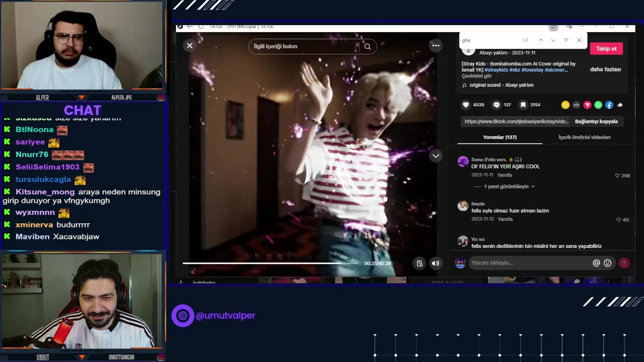Screen dimensions: 644x362
Task: Click the Takip et follow button
Action: (606, 49)
